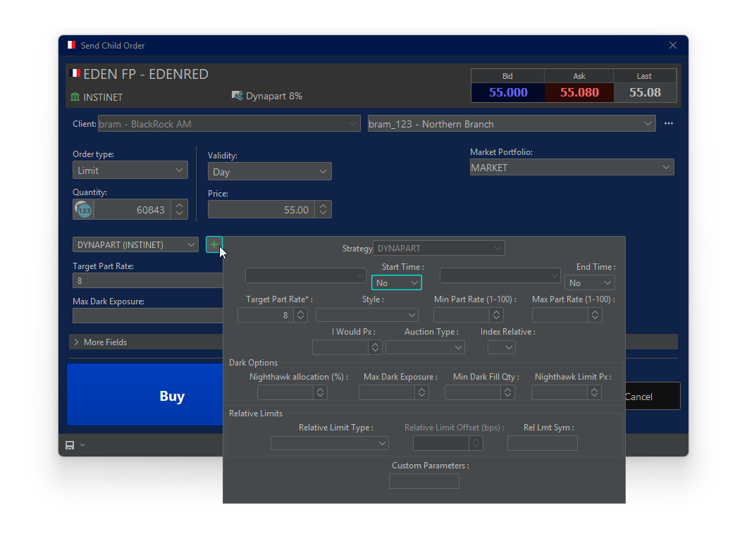
Task: Click the Nighthawk allocation stepper arrows
Action: click(x=320, y=392)
